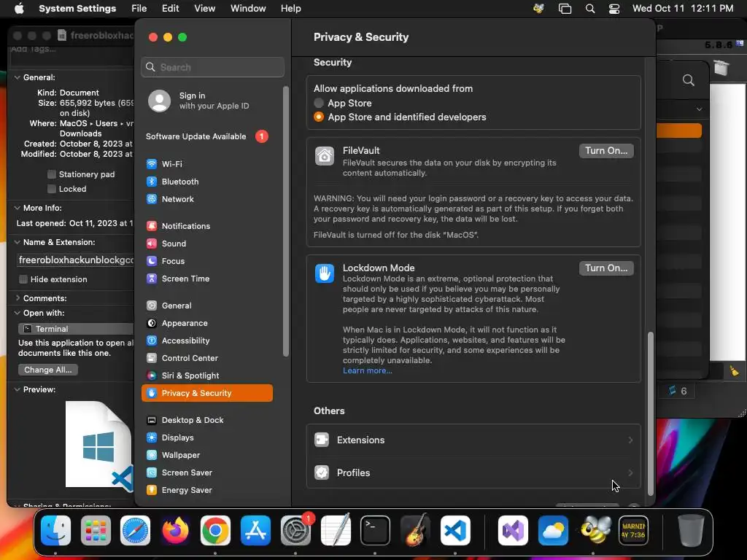This screenshot has height=560, width=747.
Task: Expand the Comments section
Action: [18, 298]
